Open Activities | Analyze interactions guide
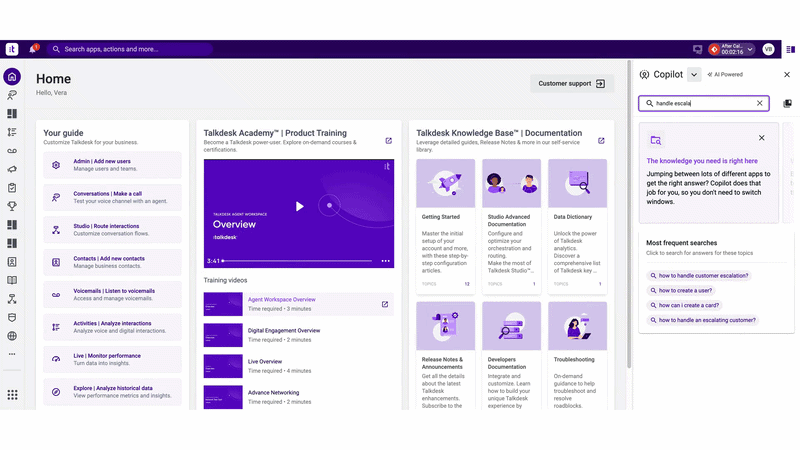The width and height of the screenshot is (800, 450). click(x=112, y=327)
